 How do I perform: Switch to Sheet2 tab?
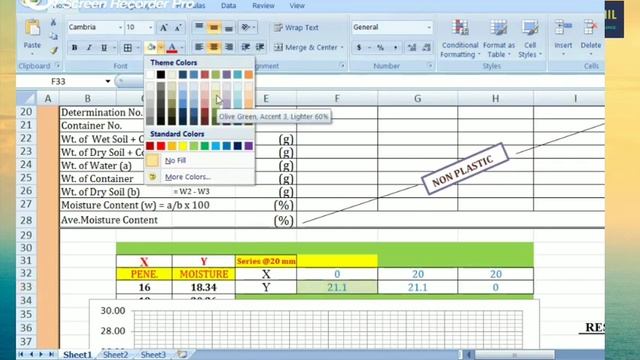click(x=116, y=354)
